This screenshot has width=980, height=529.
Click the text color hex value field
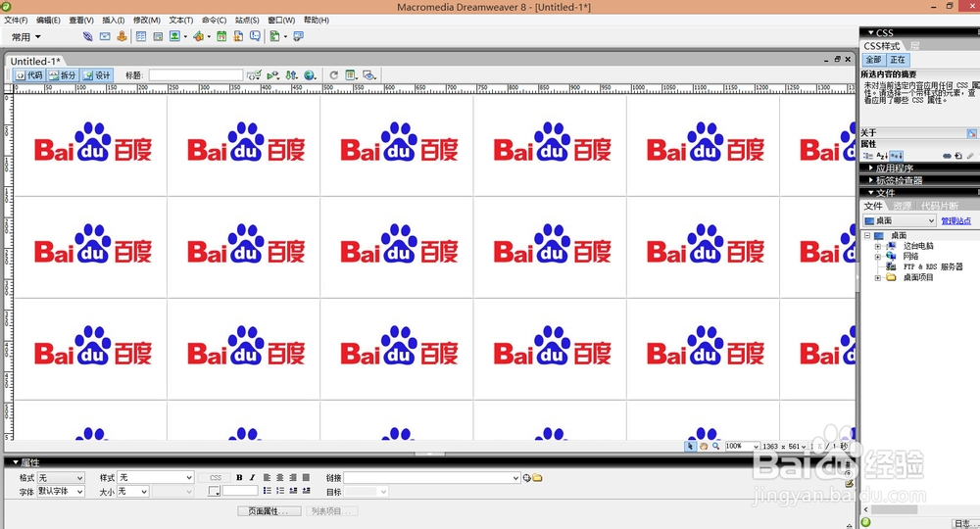point(240,492)
